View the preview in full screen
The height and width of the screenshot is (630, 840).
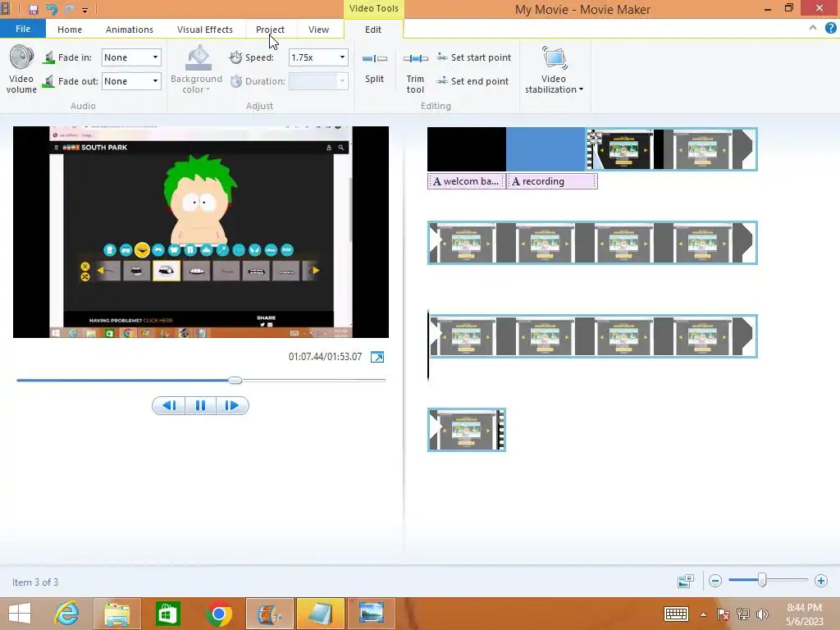click(377, 357)
